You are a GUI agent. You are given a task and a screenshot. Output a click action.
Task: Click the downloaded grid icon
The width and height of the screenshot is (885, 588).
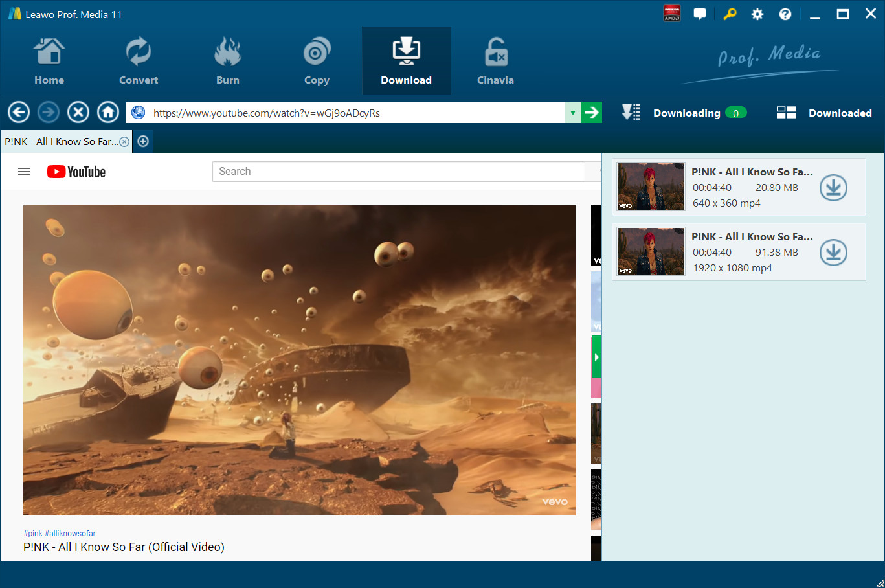coord(786,113)
